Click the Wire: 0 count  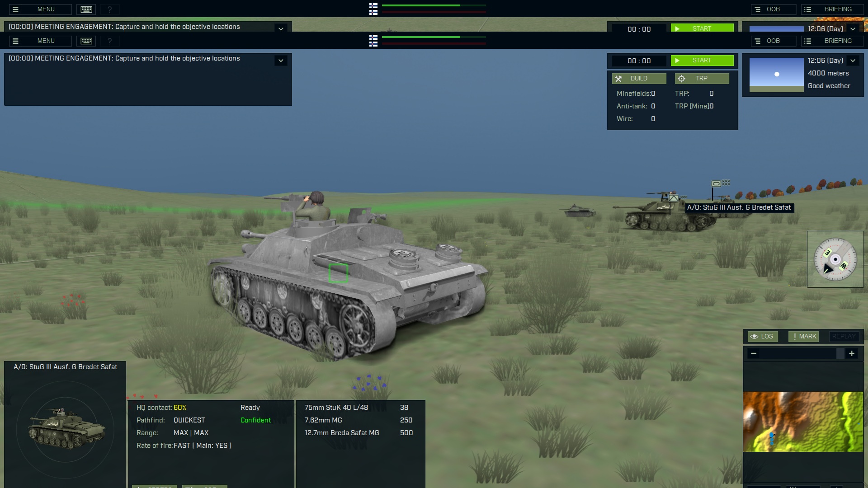(x=636, y=119)
